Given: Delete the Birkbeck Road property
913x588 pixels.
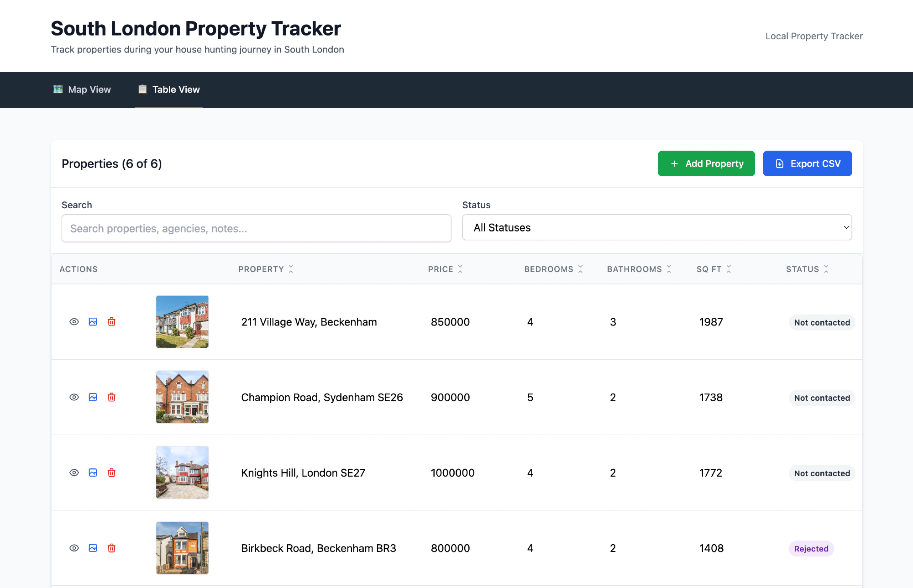Looking at the screenshot, I should (111, 548).
